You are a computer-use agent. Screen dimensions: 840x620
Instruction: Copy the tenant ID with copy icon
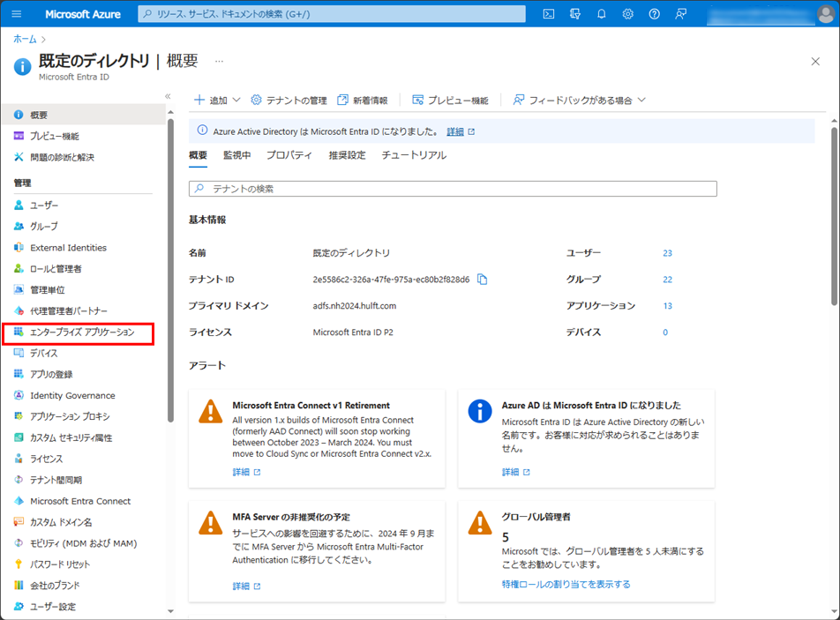[x=483, y=280]
